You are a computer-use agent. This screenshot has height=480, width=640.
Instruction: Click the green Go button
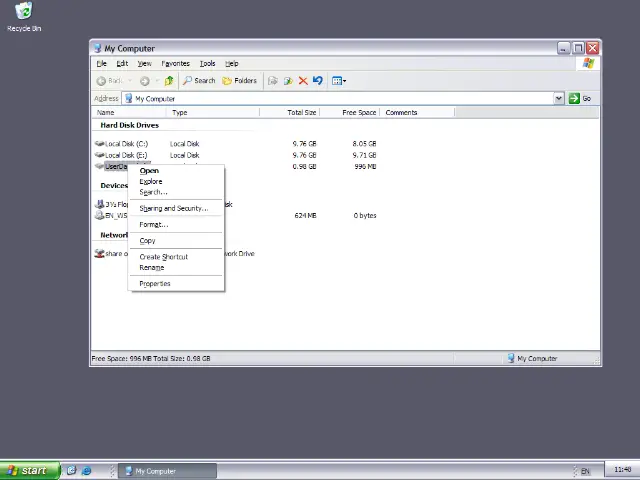click(580, 98)
